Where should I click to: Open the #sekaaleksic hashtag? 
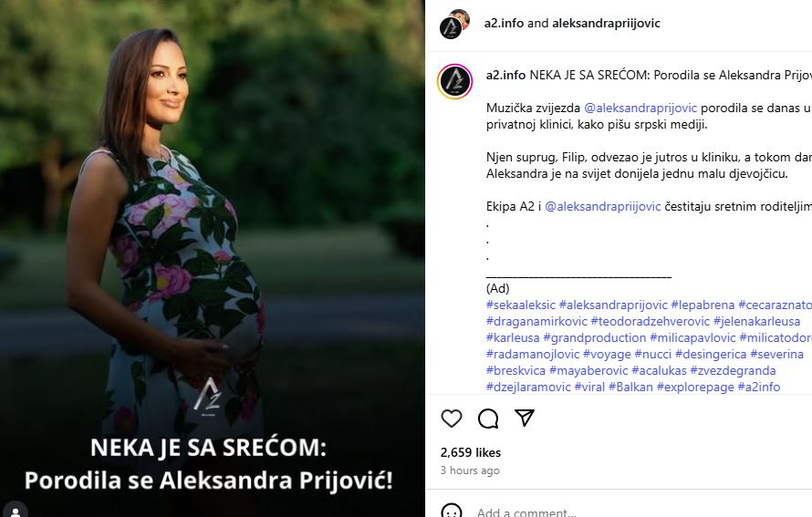point(520,305)
